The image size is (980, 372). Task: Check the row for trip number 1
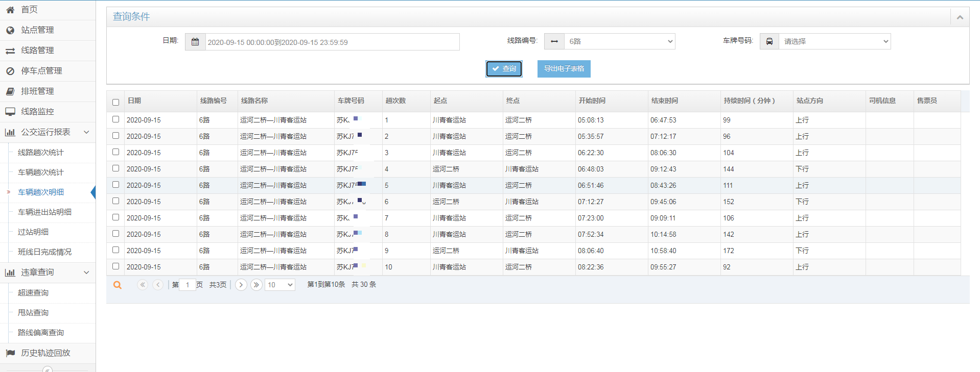116,119
